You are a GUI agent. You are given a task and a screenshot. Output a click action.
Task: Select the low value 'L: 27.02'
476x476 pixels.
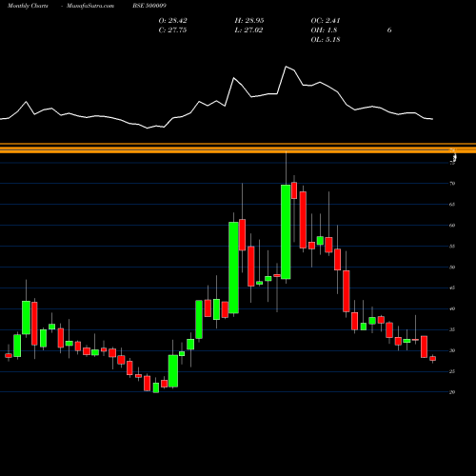tap(248, 30)
